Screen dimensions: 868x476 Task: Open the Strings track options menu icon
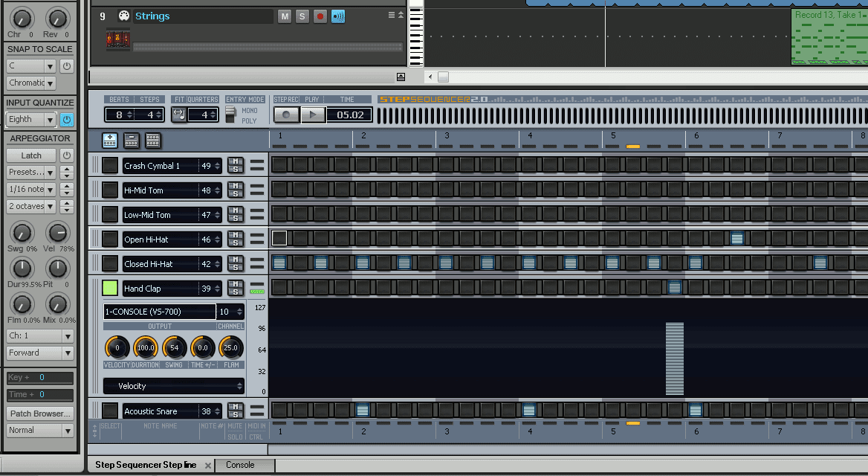(392, 15)
